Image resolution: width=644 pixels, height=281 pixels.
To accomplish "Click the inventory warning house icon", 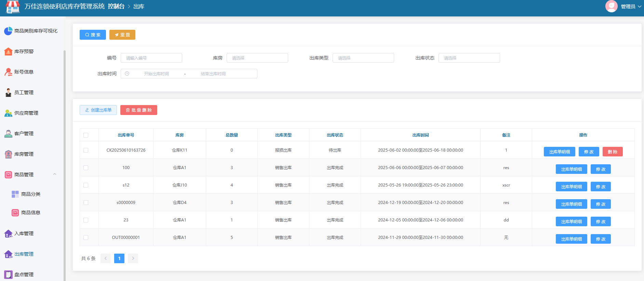I will coord(8,52).
